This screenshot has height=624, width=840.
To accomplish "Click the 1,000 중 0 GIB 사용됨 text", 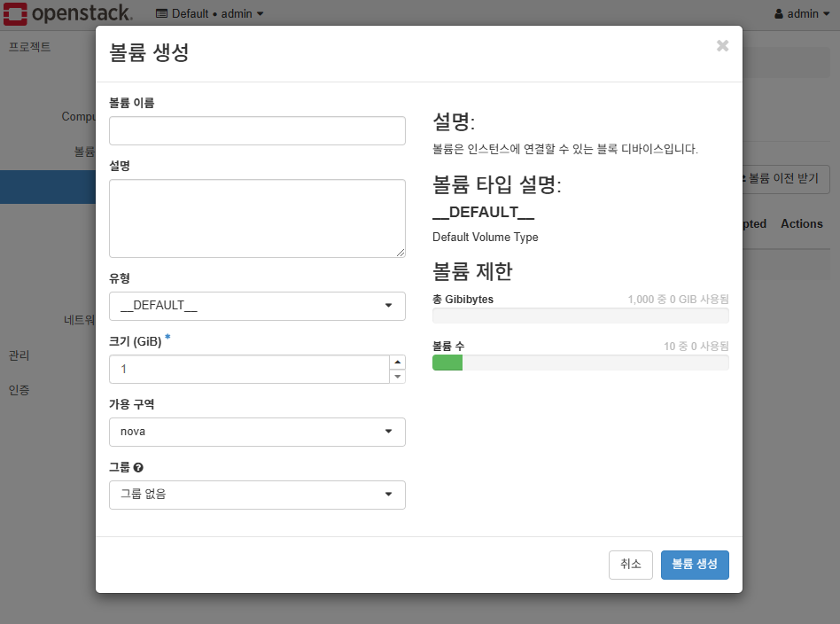I will 678,299.
